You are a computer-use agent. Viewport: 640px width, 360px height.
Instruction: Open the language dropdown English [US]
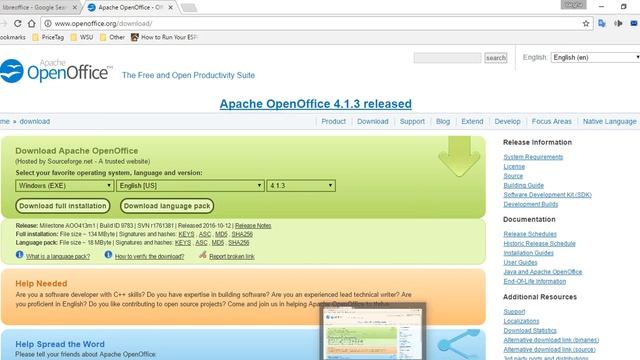pos(190,186)
